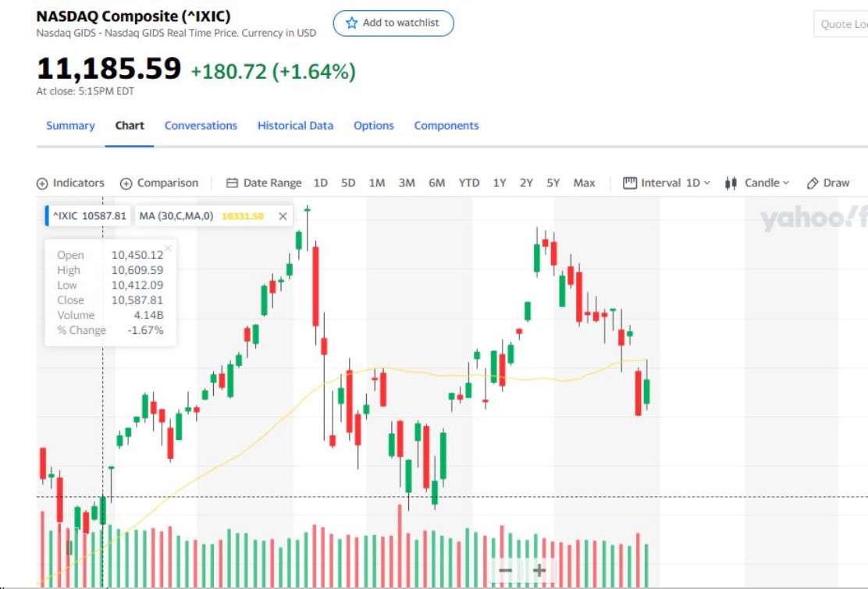Set chart range to 5D
The image size is (868, 589).
coord(348,183)
